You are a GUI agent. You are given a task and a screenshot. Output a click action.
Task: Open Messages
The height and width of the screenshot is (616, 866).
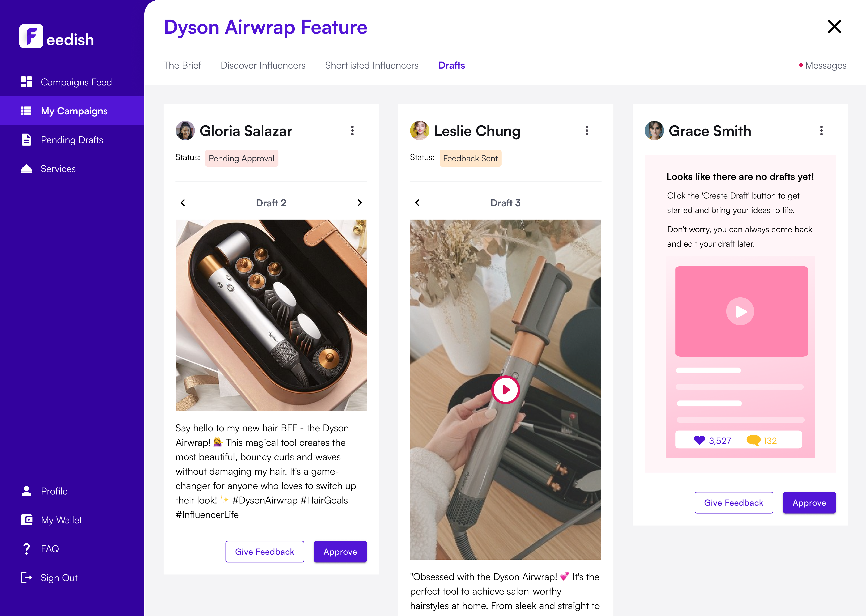[822, 65]
